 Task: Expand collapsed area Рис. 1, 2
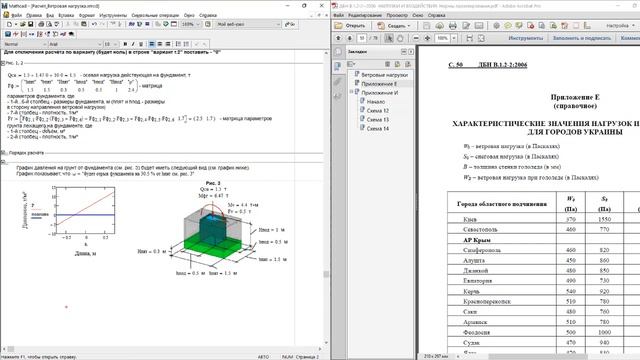[2, 63]
